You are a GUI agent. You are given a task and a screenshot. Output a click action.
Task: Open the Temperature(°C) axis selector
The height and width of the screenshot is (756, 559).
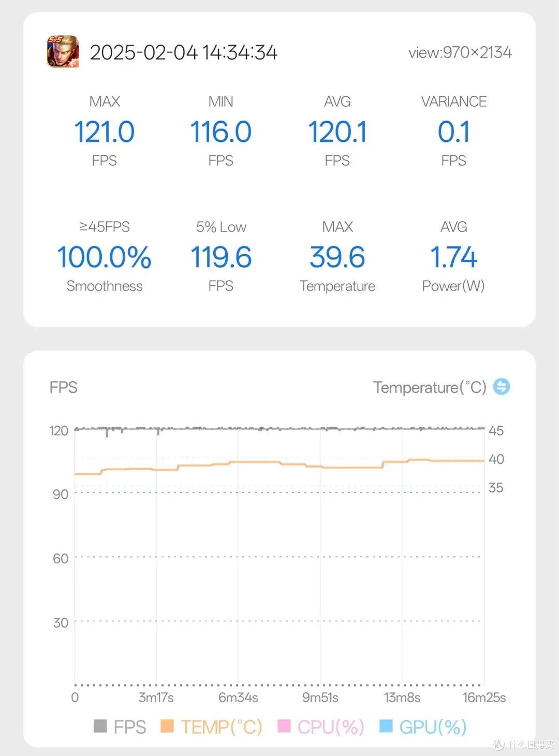[x=430, y=387]
